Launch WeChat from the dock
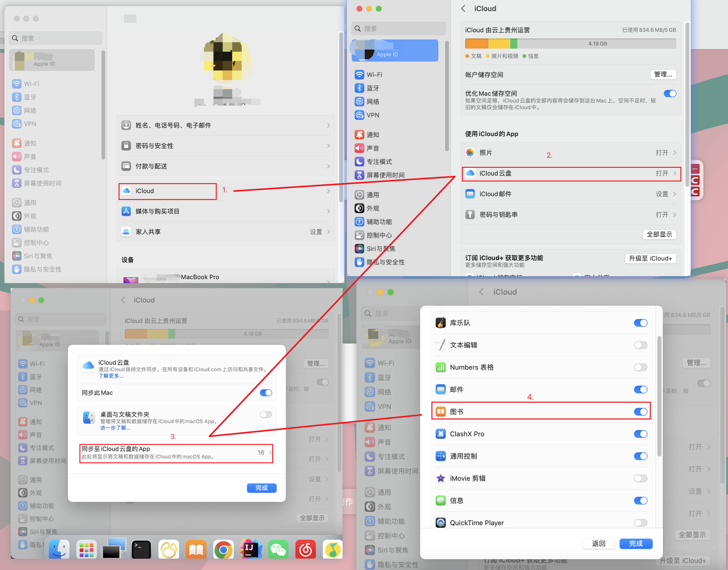728x570 pixels. click(x=278, y=549)
